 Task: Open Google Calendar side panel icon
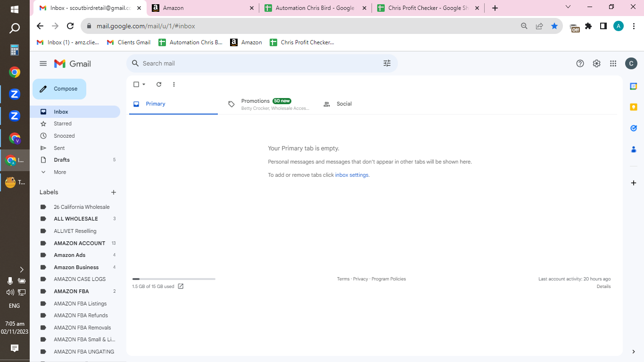[x=634, y=86]
